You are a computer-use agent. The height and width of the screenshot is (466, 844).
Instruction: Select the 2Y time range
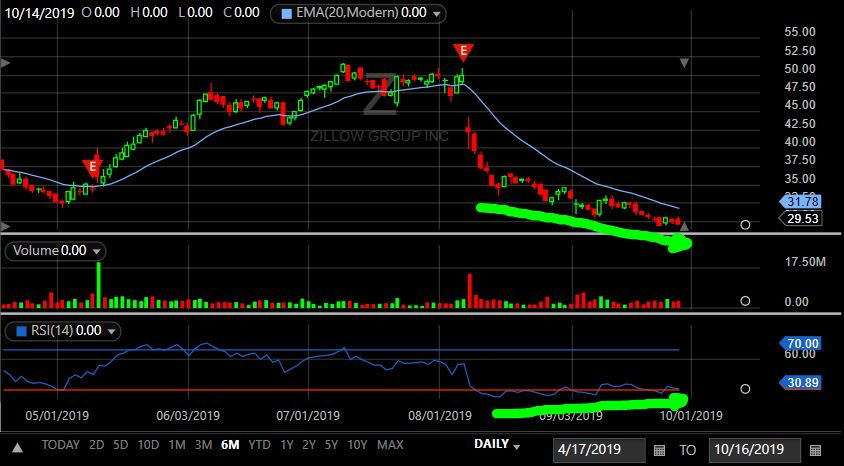309,445
